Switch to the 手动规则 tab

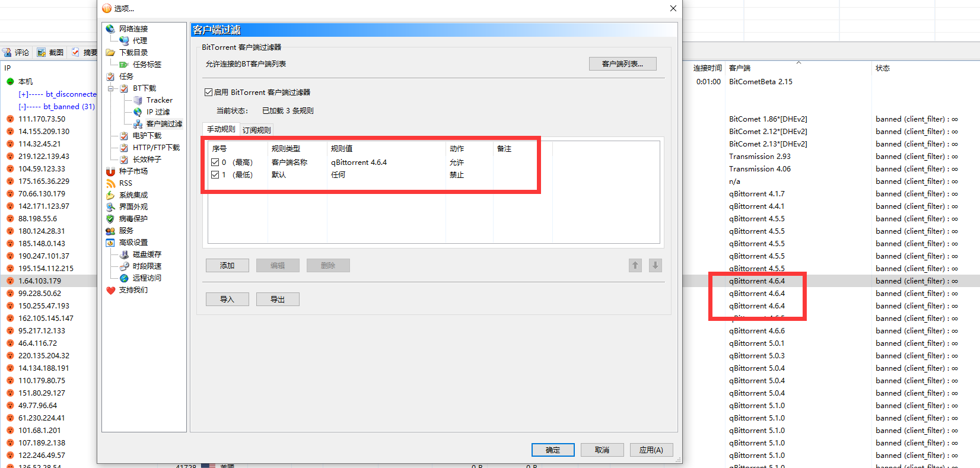[x=221, y=129]
